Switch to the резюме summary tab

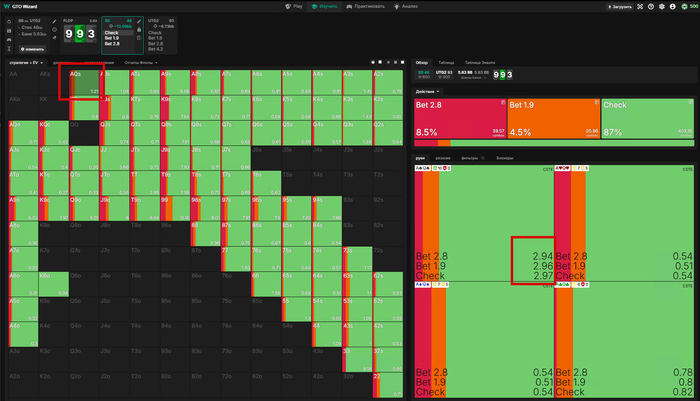click(x=443, y=158)
